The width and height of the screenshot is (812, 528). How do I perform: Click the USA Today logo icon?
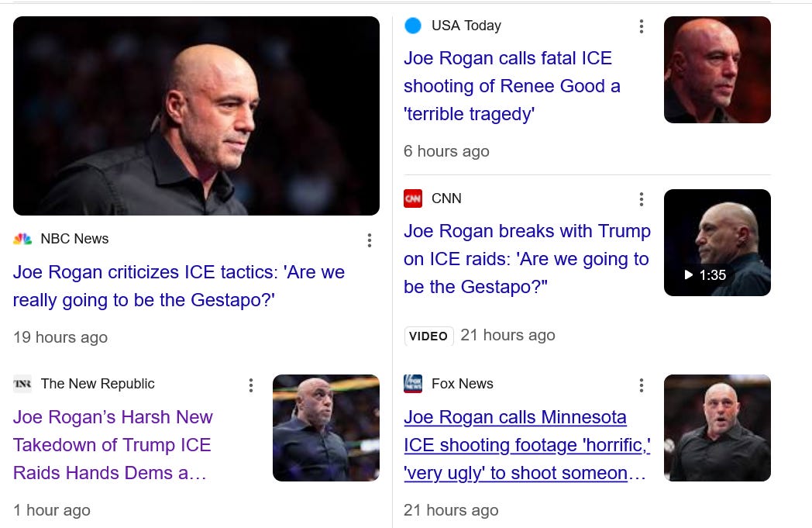(x=413, y=26)
